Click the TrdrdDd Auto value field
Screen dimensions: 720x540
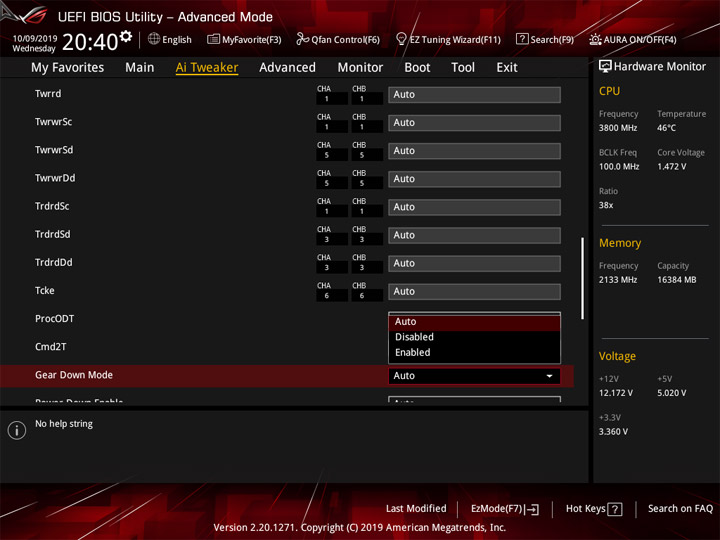click(x=474, y=264)
